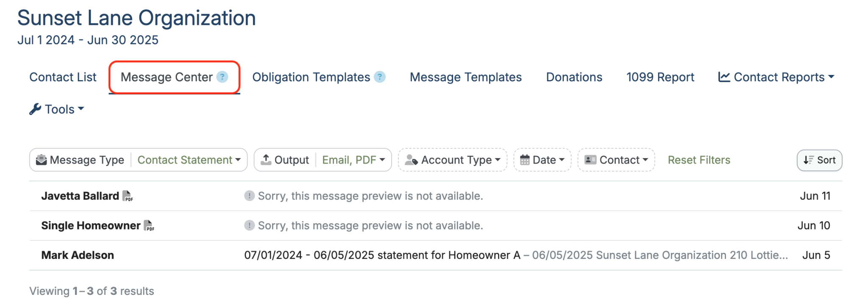Expand the Account Type filter
The width and height of the screenshot is (868, 308).
pos(453,160)
